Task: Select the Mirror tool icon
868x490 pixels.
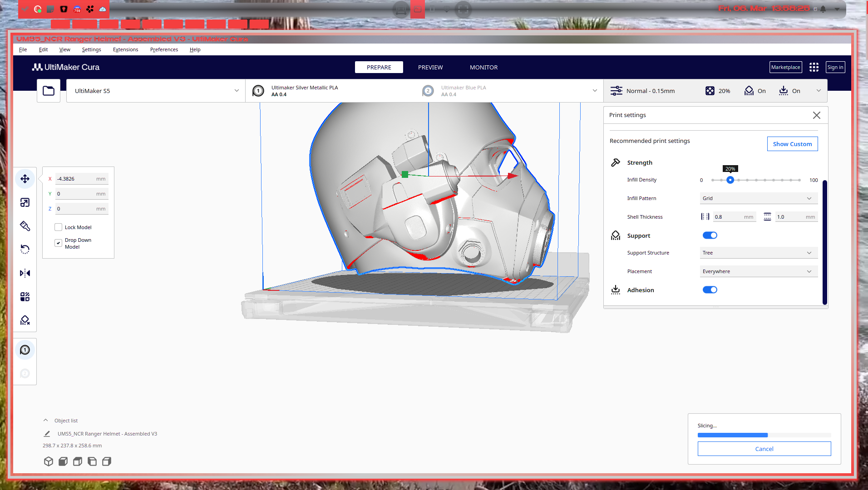Action: point(25,273)
